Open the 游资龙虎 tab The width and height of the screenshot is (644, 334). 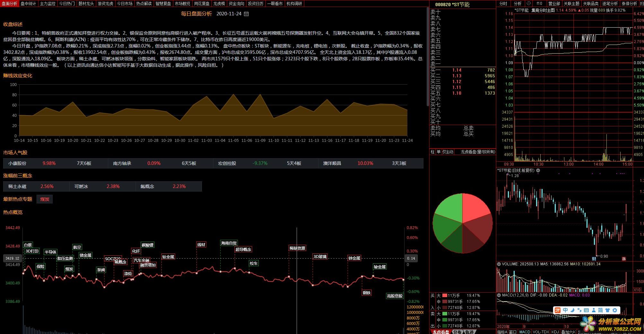tap(106, 4)
